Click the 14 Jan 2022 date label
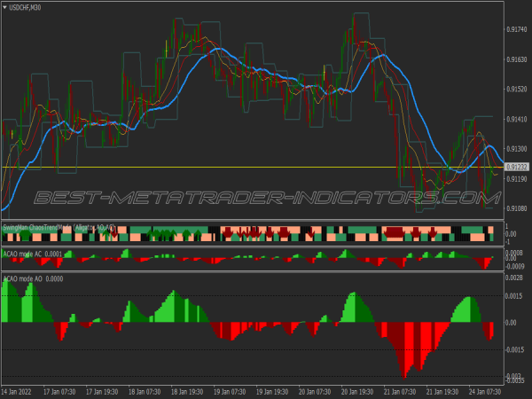This screenshot has width=532, height=399. pyautogui.click(x=16, y=392)
